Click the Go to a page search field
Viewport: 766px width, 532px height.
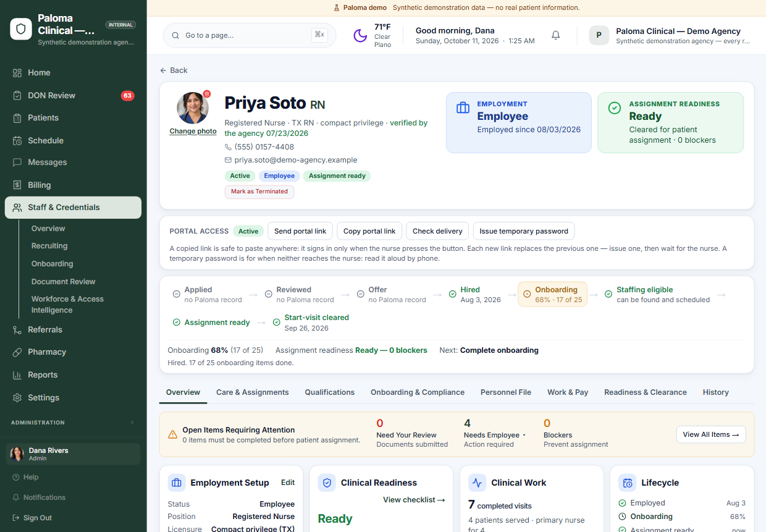point(250,35)
